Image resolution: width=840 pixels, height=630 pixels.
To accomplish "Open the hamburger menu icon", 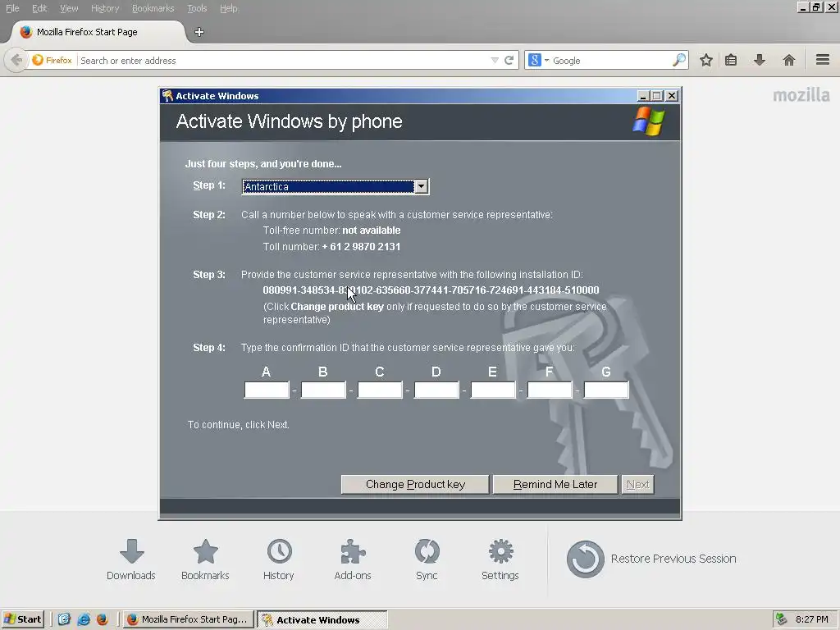I will pyautogui.click(x=822, y=60).
